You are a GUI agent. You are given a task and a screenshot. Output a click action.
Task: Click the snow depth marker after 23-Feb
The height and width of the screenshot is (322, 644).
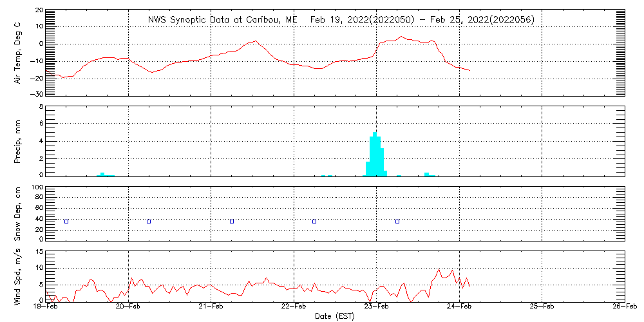click(397, 222)
